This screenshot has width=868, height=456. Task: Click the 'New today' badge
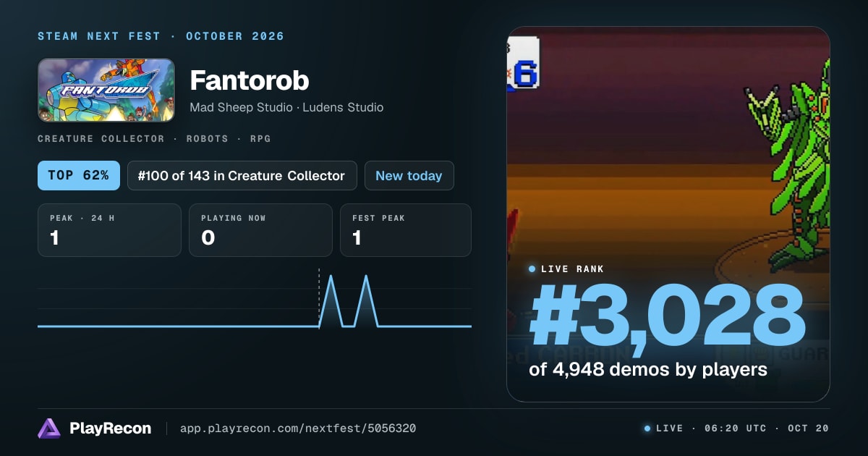409,176
